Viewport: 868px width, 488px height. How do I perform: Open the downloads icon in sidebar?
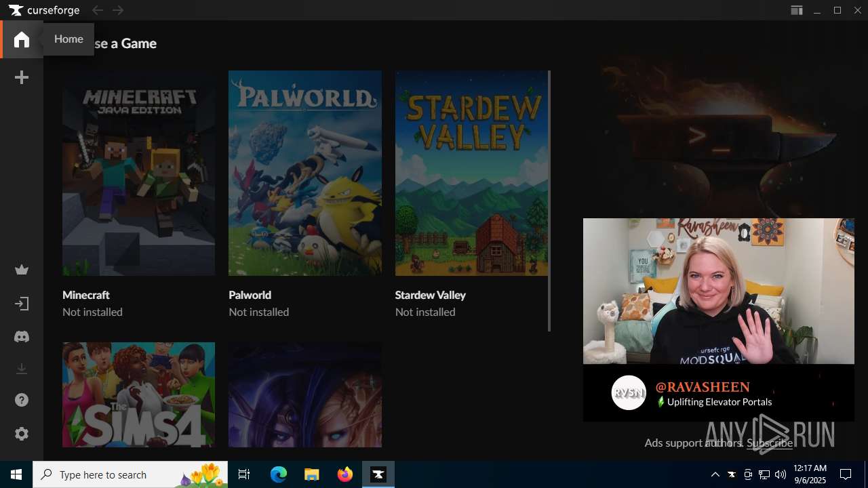(22, 369)
